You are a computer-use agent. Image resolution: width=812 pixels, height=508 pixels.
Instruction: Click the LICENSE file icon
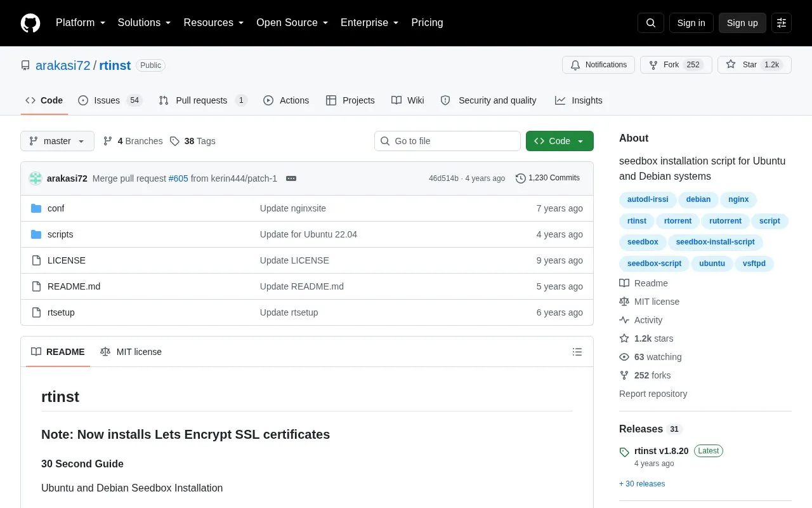pyautogui.click(x=36, y=260)
